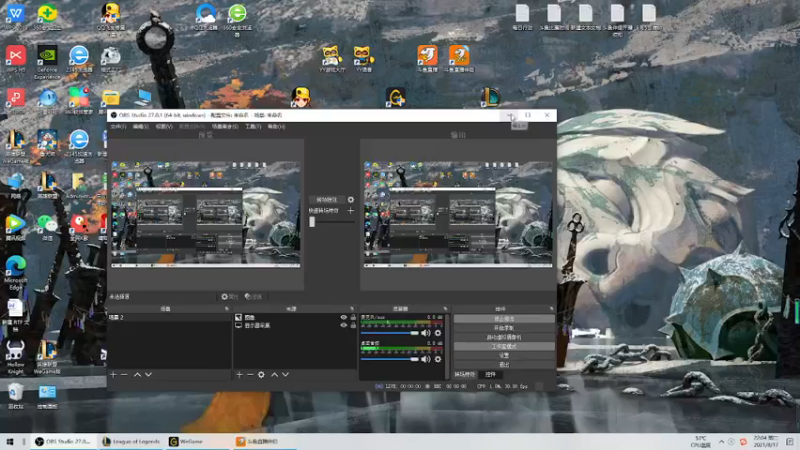Open YY game hall desktop shortcut
Screen dimensions: 800x450
332,59
